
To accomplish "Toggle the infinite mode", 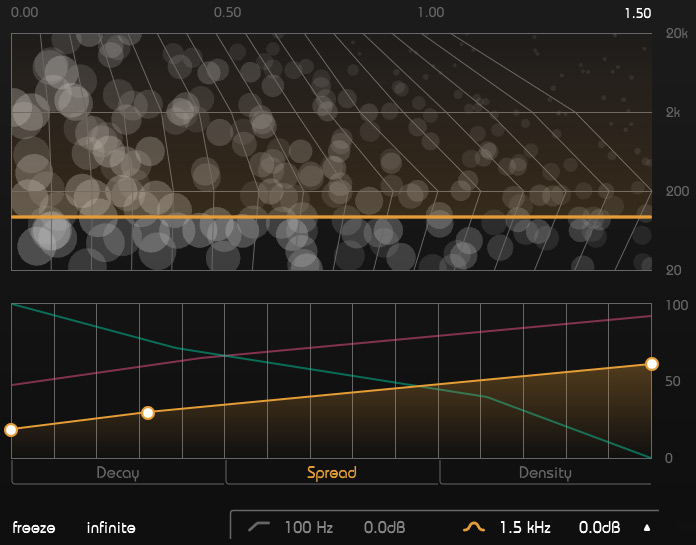I will pos(110,527).
